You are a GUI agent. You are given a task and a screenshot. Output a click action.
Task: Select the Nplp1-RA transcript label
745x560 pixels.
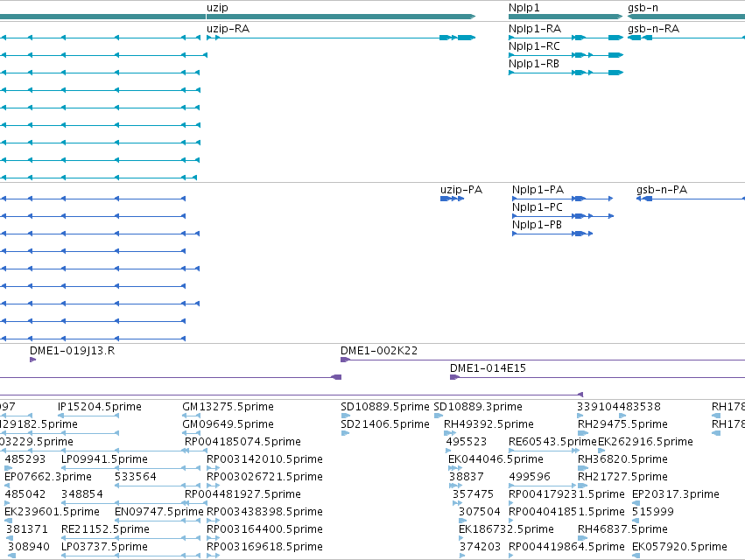(535, 29)
